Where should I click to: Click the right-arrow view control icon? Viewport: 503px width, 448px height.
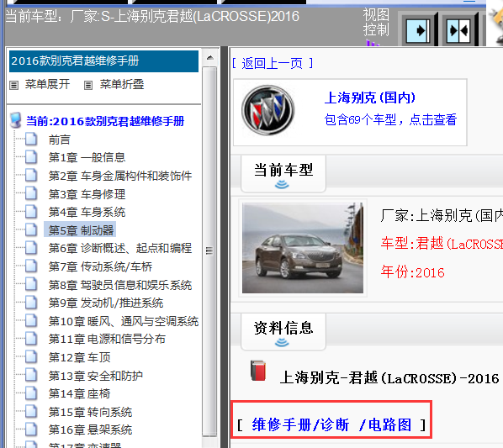click(418, 31)
